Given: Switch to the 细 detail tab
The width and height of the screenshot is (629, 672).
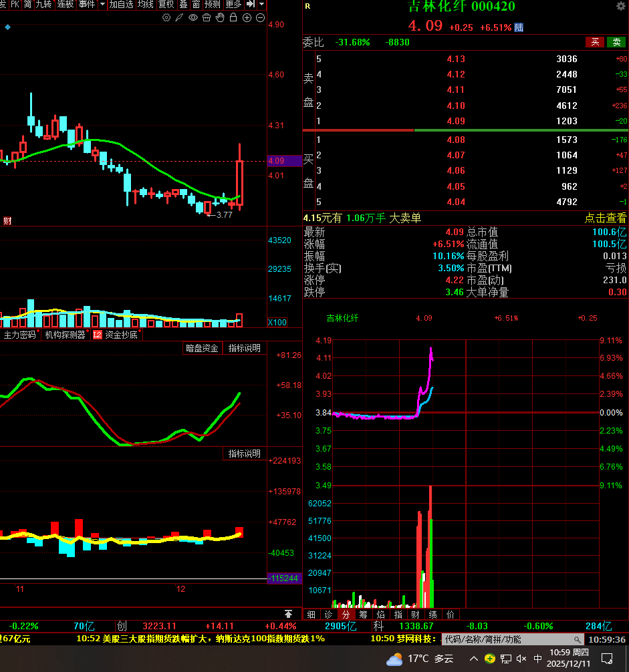Looking at the screenshot, I should (311, 615).
